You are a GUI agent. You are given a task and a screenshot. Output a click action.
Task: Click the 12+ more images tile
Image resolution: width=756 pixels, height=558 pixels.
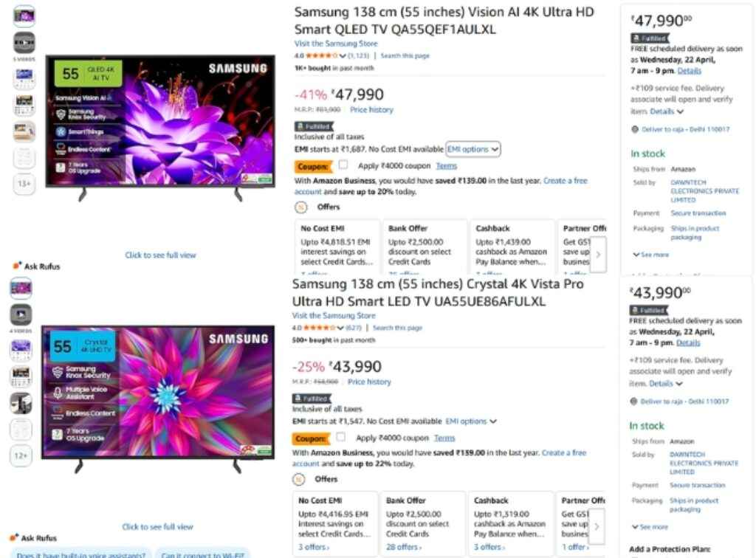(21, 455)
